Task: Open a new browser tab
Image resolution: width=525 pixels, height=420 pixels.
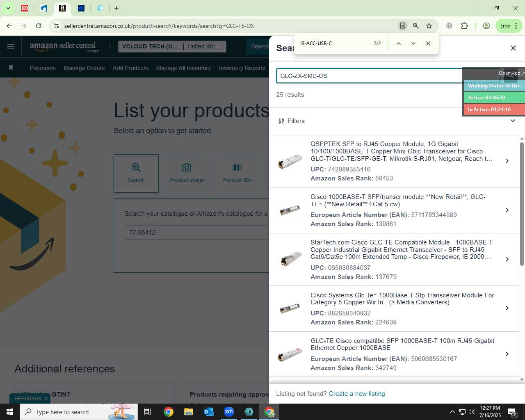Action: [116, 8]
